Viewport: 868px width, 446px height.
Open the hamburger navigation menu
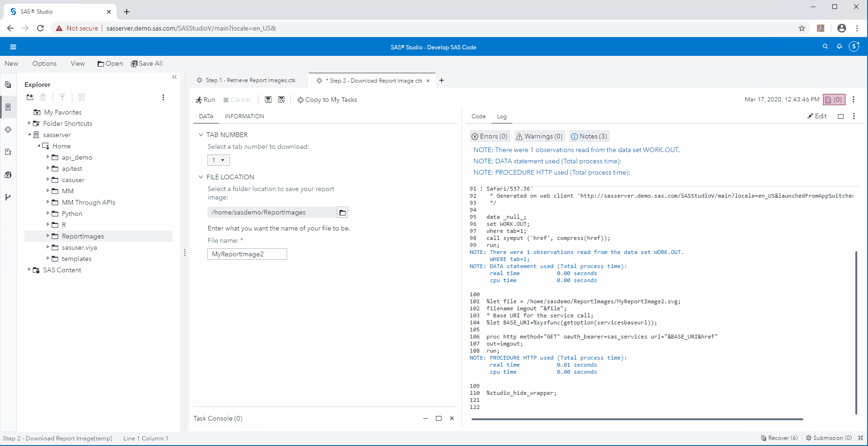tap(13, 47)
